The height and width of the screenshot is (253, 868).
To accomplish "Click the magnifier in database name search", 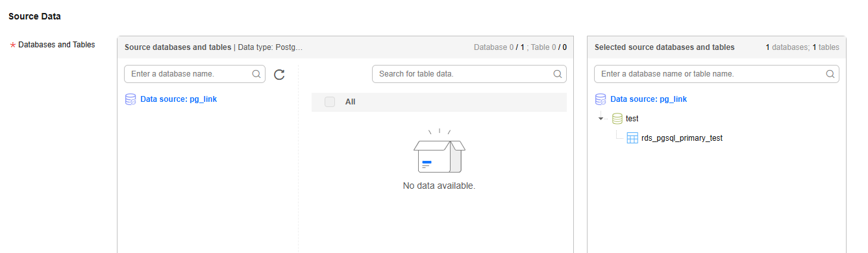I will pyautogui.click(x=256, y=74).
